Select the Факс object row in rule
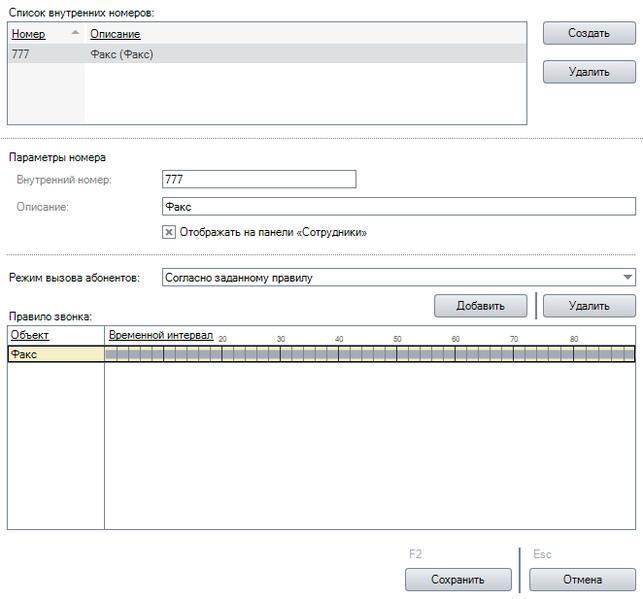Viewport: 643px width, 599px height. tap(56, 354)
